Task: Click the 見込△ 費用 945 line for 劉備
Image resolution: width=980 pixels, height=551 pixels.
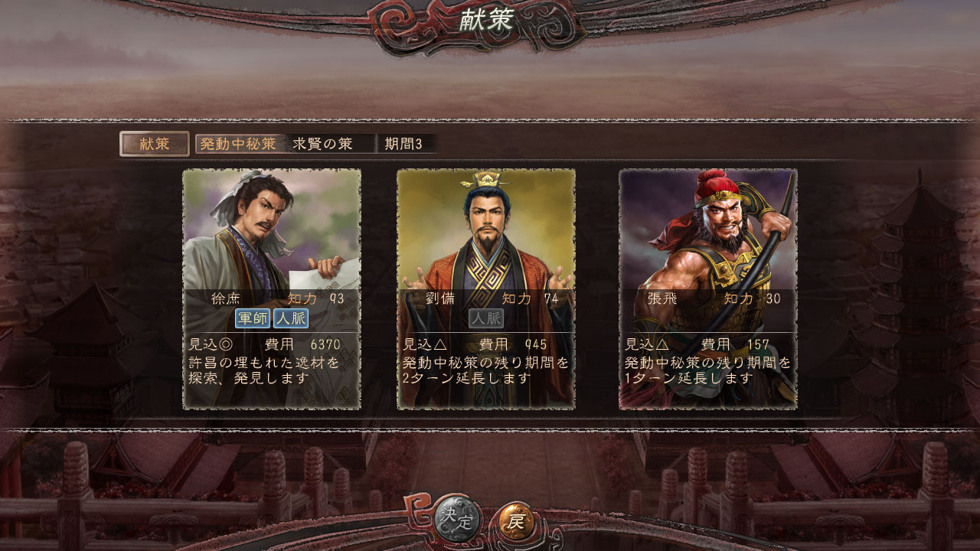Action: pyautogui.click(x=475, y=344)
